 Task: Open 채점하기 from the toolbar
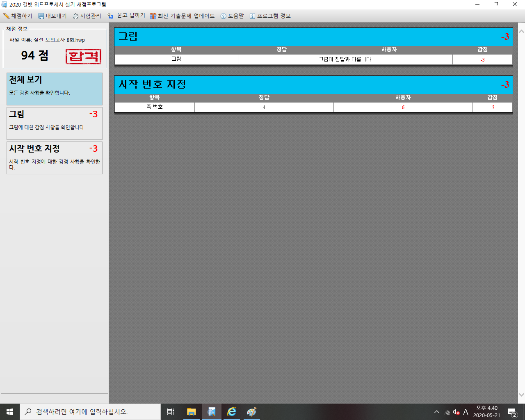[18, 16]
